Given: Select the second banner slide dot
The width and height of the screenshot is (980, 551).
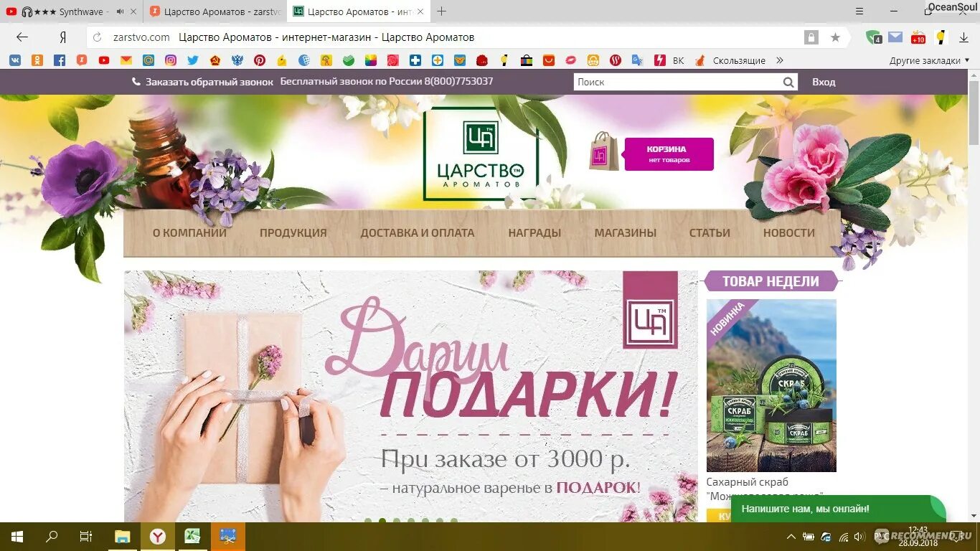Looking at the screenshot, I should pos(382,522).
